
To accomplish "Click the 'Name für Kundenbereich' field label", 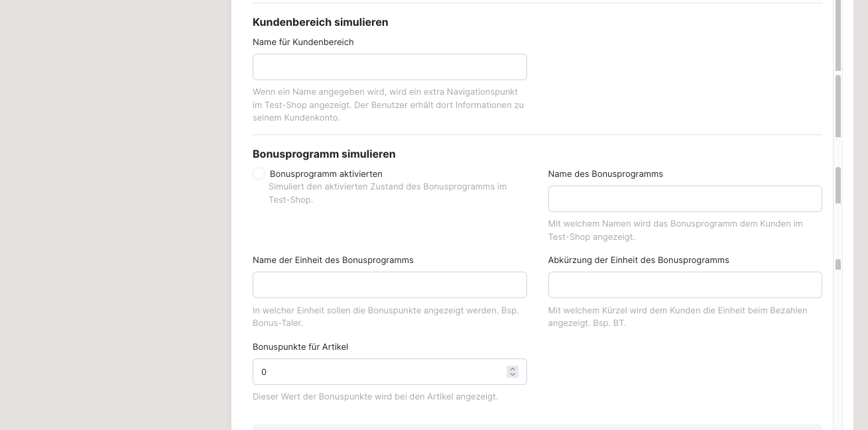I will pos(303,42).
